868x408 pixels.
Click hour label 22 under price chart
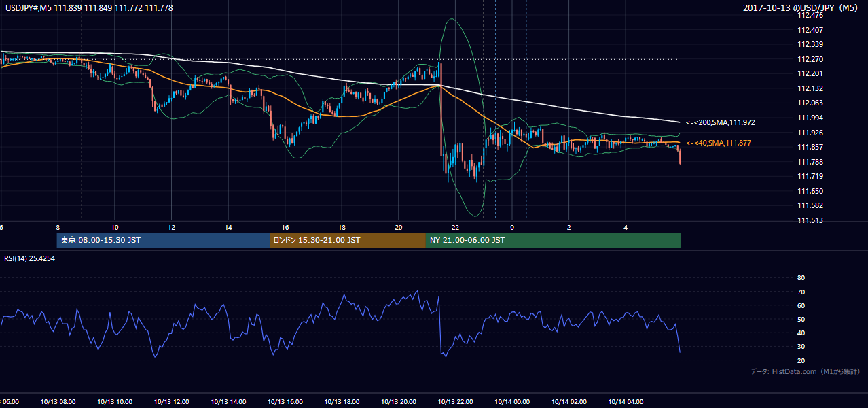click(x=455, y=227)
